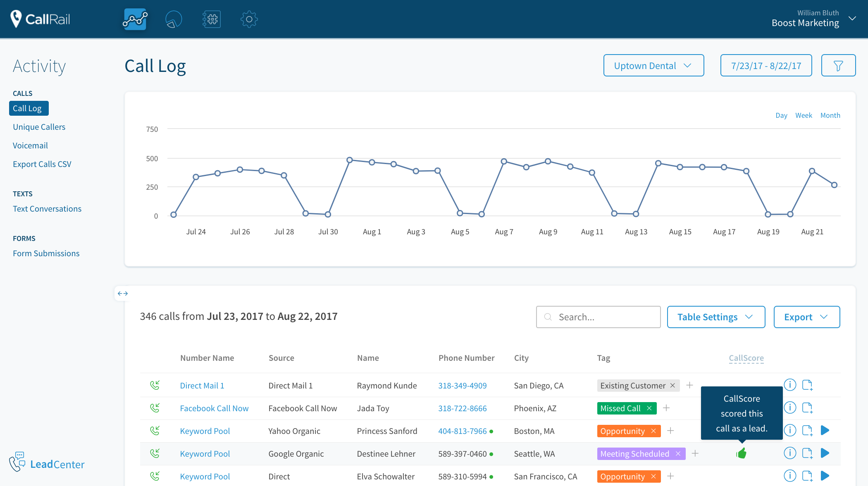This screenshot has width=868, height=486.
Task: Open the lead tracking icon in header
Action: coord(173,19)
